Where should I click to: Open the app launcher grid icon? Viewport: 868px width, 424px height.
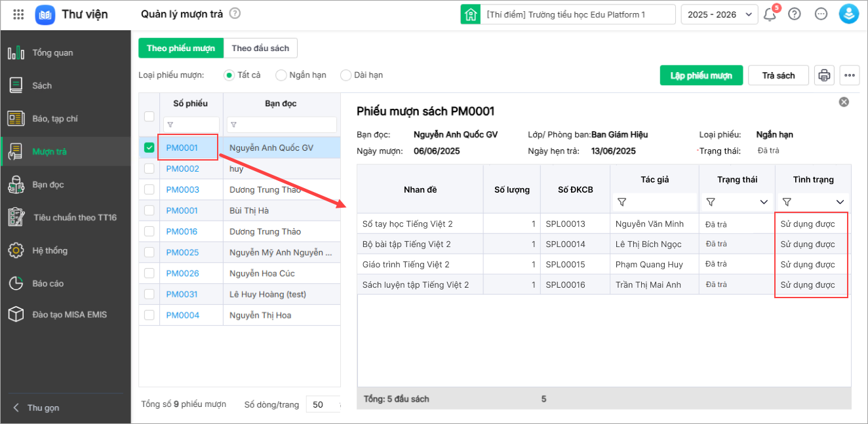click(x=18, y=14)
